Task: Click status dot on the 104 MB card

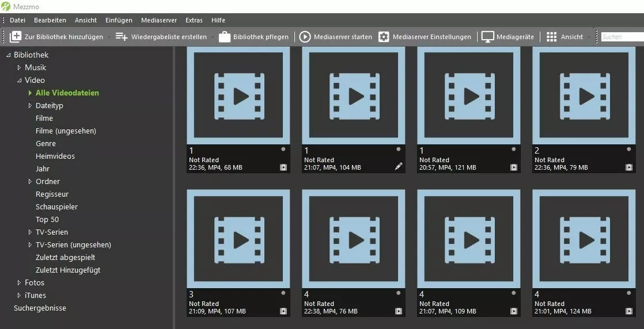Action: point(398,150)
